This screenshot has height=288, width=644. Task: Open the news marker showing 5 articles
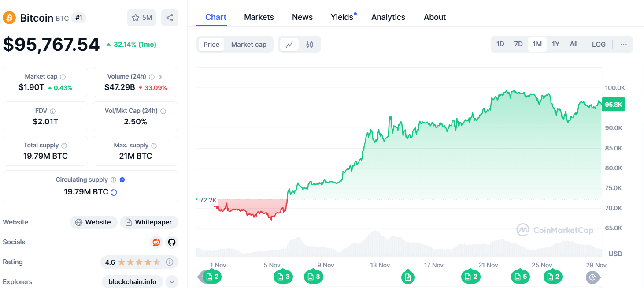point(520,277)
